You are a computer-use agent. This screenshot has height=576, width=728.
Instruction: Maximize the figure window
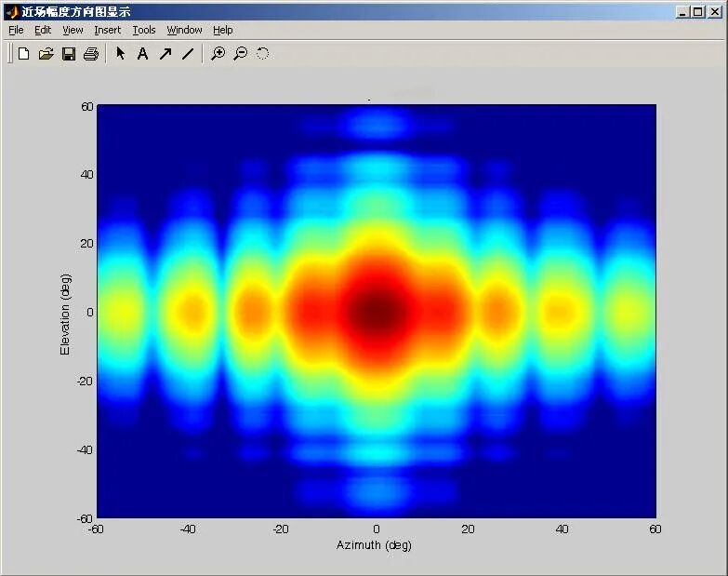pyautogui.click(x=698, y=12)
